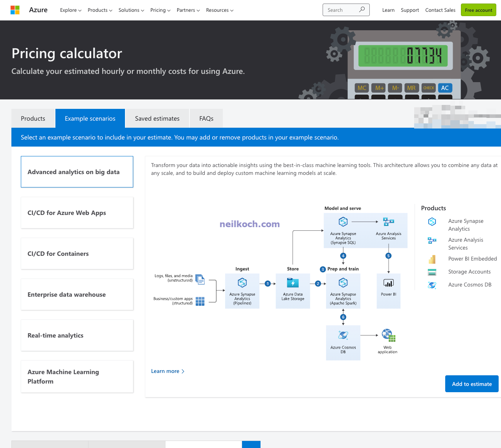This screenshot has width=501, height=448.
Task: Expand the Partners dropdown
Action: pos(188,10)
